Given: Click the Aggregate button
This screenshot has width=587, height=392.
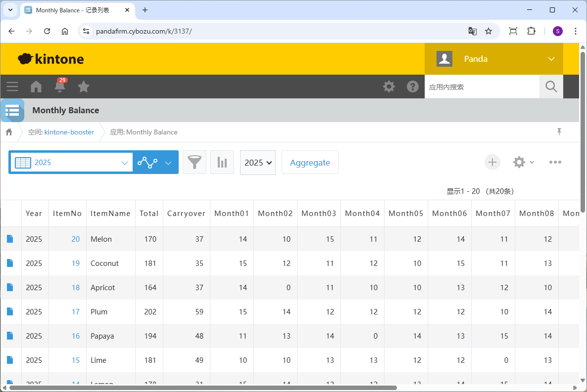Looking at the screenshot, I should pyautogui.click(x=310, y=163).
